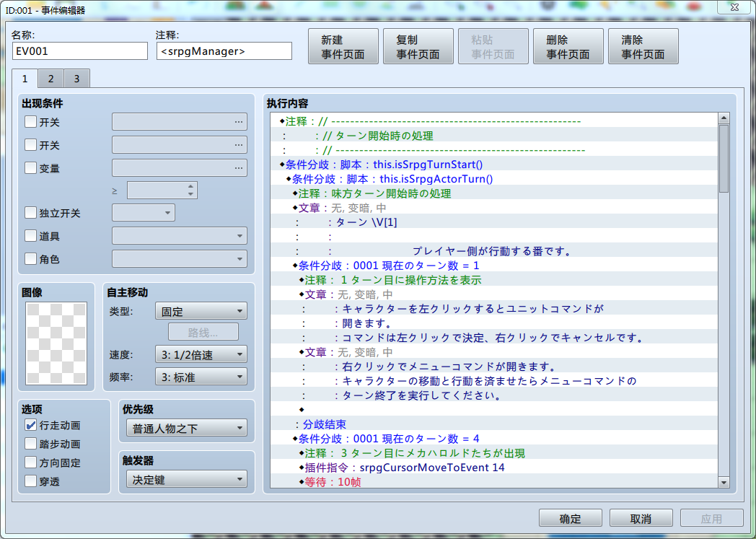Screen dimensions: 756x539
Task: Switch to event page tab 3
Action: pos(76,79)
